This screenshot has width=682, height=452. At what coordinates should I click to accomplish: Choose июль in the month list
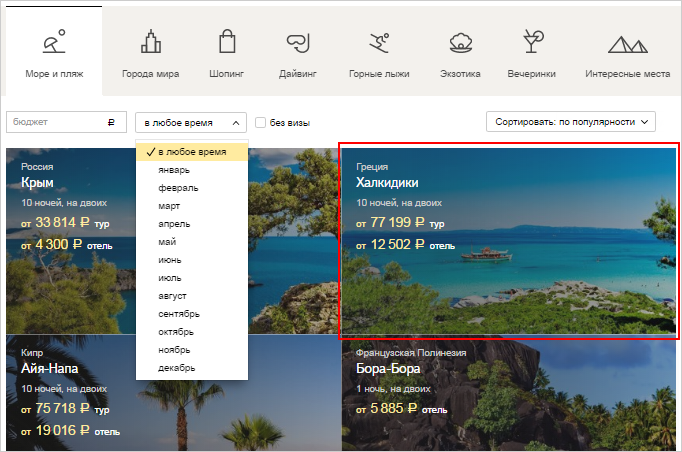(192, 278)
